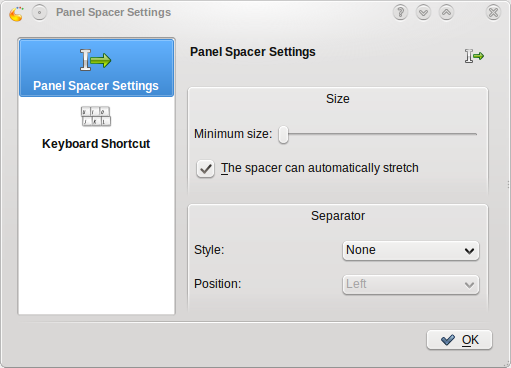Click the resize grip on the dialog's right edge
The width and height of the screenshot is (511, 368).
tap(508, 184)
